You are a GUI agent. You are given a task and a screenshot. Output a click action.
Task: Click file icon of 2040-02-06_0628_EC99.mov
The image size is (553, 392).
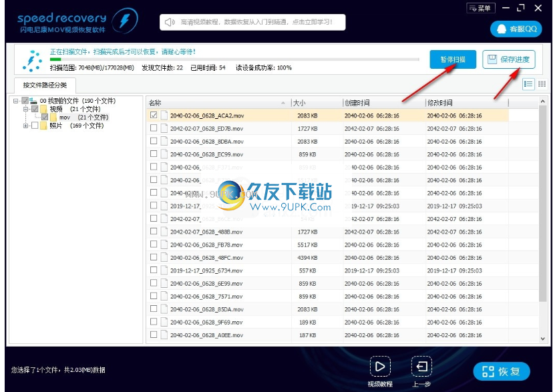click(164, 154)
